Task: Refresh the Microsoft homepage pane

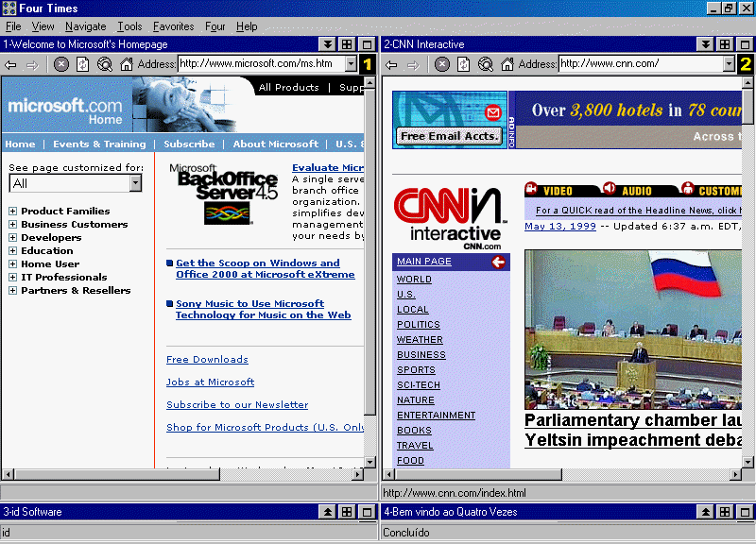Action: (x=82, y=64)
